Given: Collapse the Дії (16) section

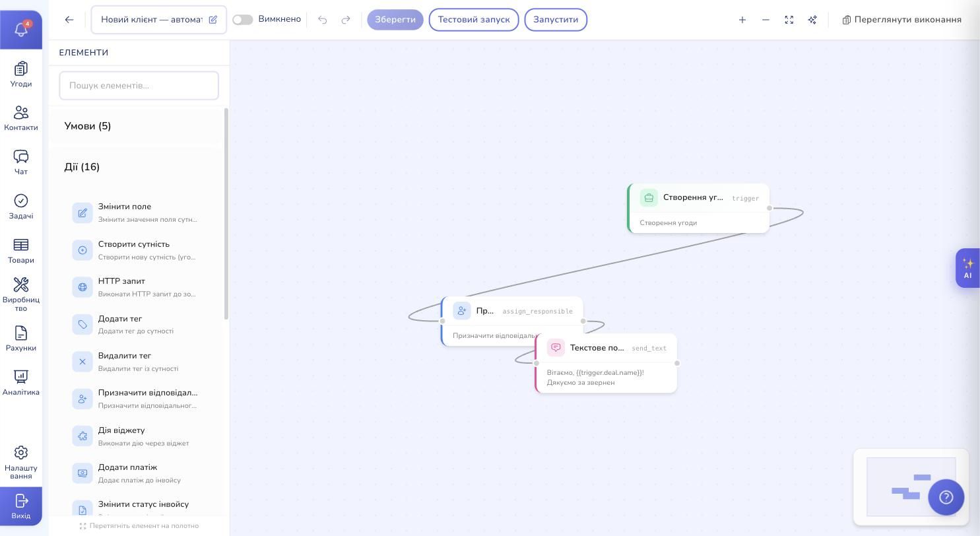Looking at the screenshot, I should [137, 167].
